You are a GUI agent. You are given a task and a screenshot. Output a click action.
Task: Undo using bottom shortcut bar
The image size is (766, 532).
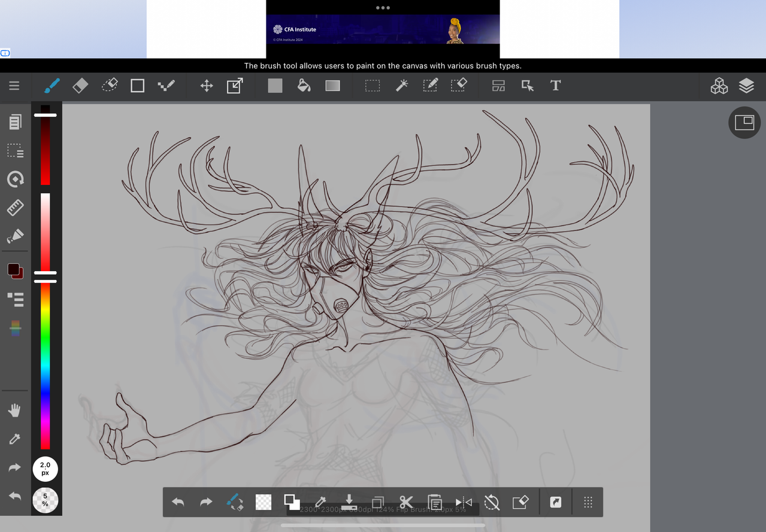coord(178,502)
